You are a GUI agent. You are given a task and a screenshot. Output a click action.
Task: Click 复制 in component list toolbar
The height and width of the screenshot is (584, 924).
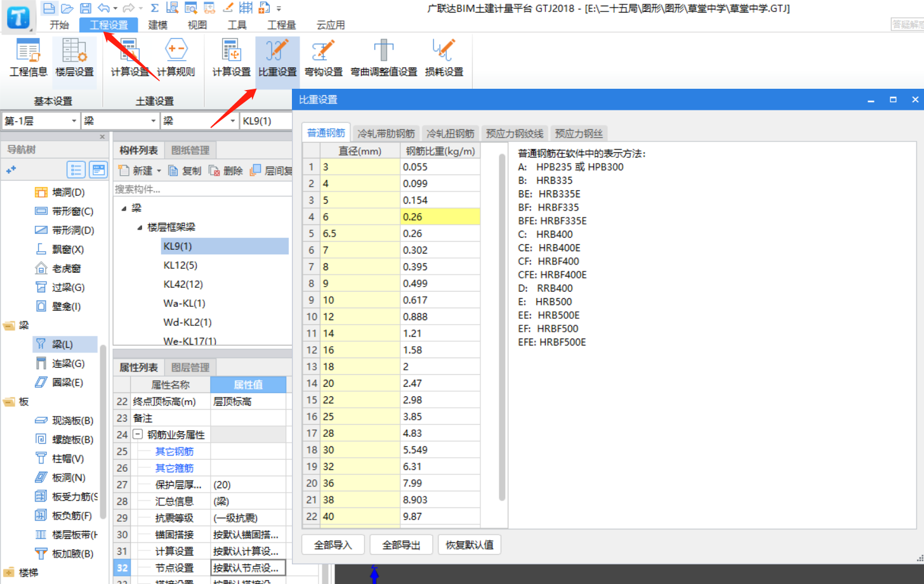(x=185, y=171)
